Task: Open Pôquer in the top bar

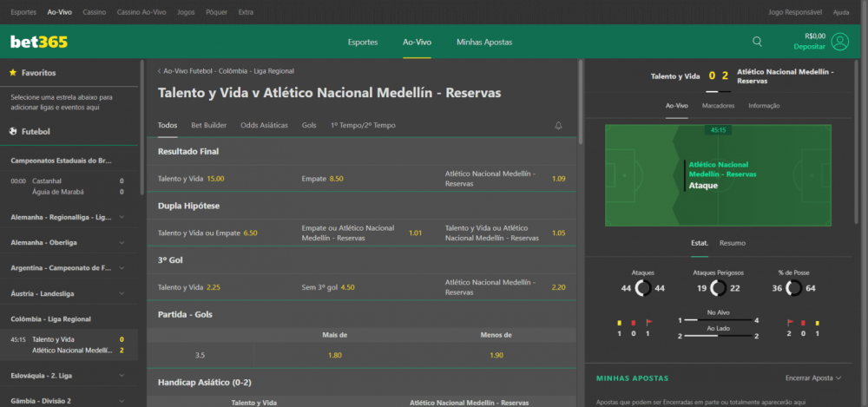Action: (216, 11)
